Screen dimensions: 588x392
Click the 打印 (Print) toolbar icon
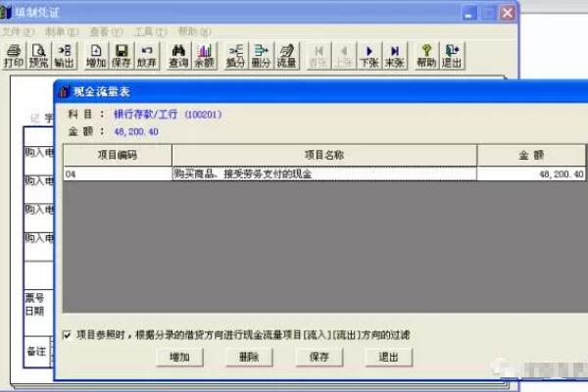tap(13, 55)
